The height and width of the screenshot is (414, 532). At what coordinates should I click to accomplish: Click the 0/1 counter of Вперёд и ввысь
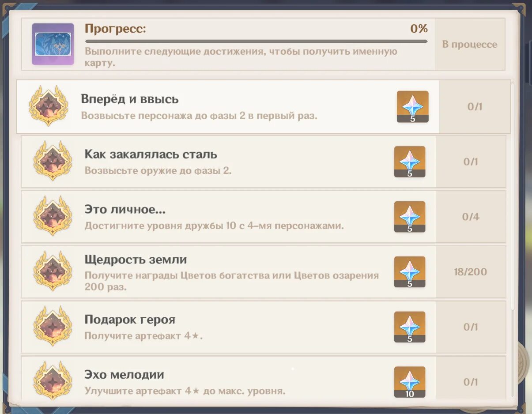[x=475, y=106]
